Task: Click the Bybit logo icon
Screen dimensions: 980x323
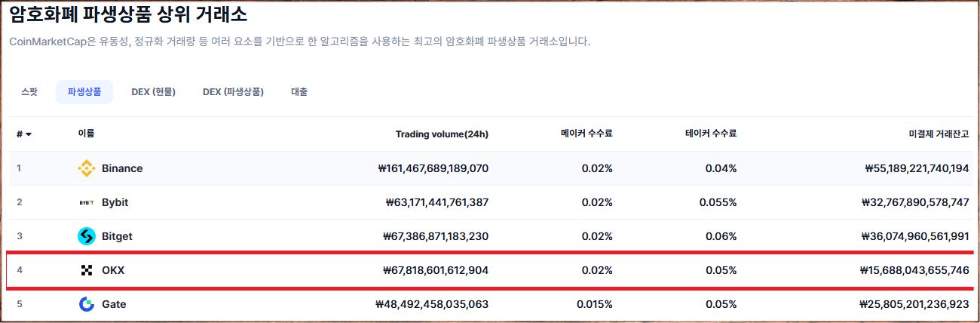Action: 87,202
